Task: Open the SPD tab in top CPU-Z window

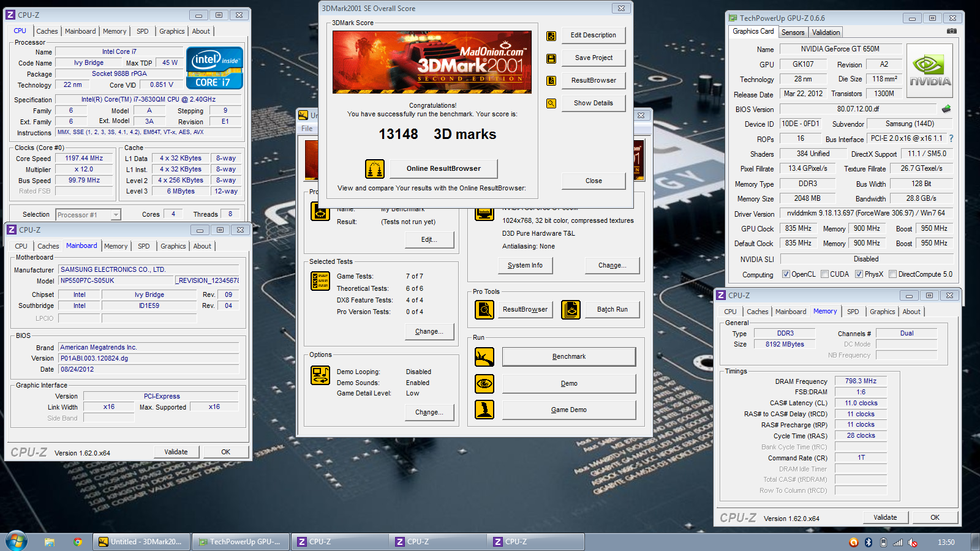Action: click(143, 31)
